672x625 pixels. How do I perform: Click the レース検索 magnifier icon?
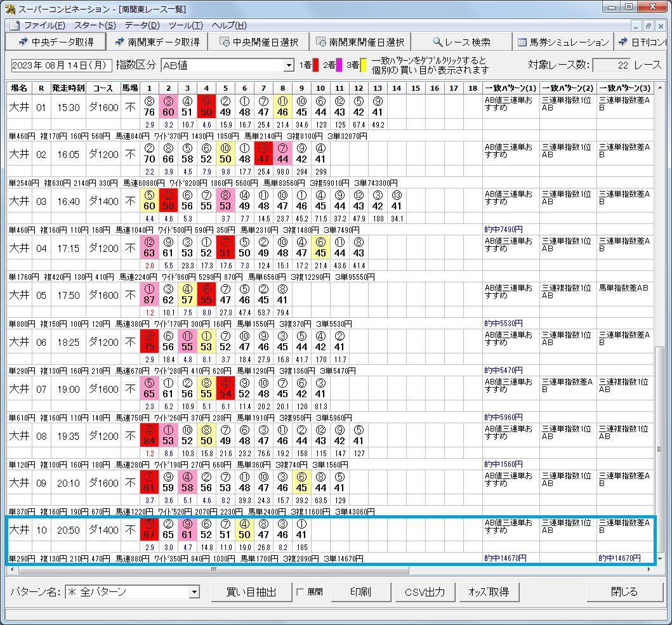tap(438, 42)
